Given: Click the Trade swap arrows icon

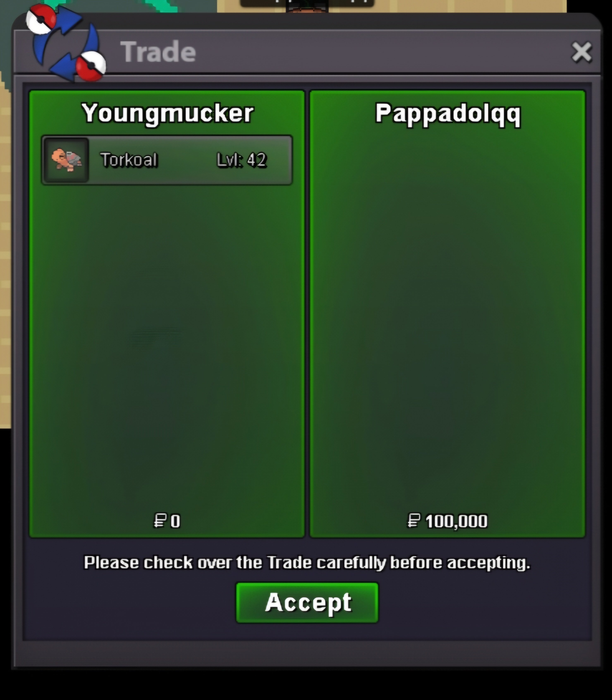Looking at the screenshot, I should [x=66, y=43].
